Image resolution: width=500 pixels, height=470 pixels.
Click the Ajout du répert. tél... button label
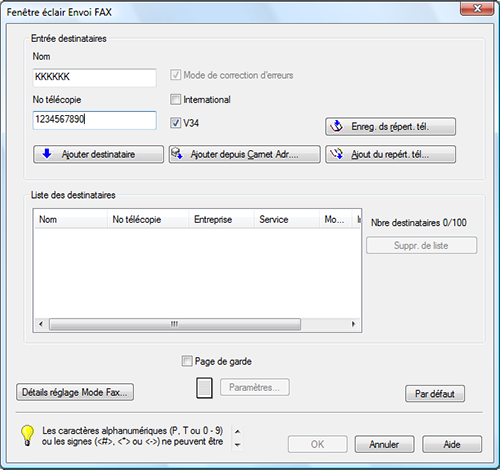pyautogui.click(x=390, y=154)
